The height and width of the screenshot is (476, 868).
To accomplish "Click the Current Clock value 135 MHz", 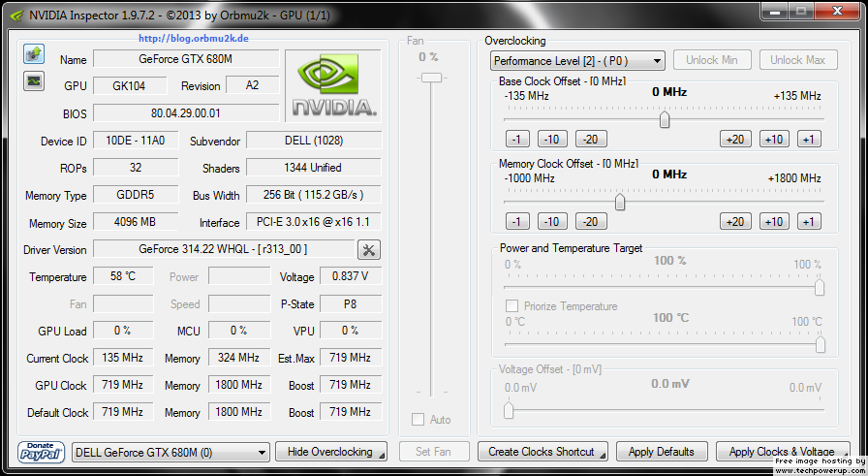I will click(x=123, y=358).
